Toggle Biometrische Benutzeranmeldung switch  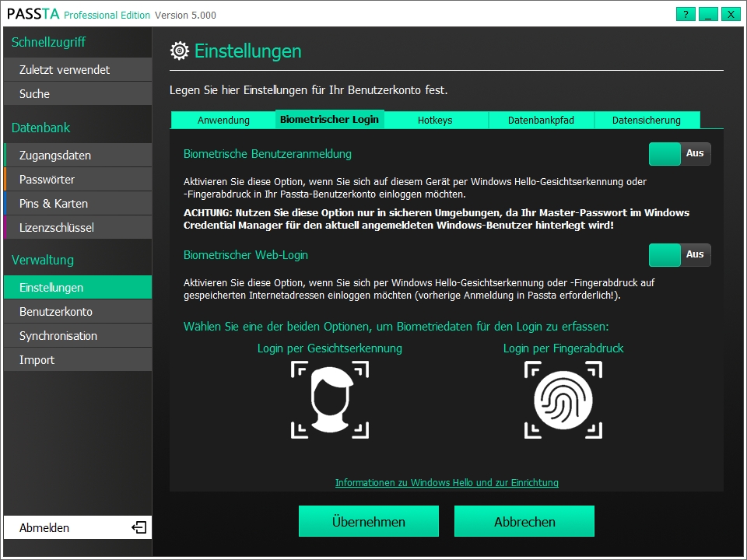[x=679, y=154]
